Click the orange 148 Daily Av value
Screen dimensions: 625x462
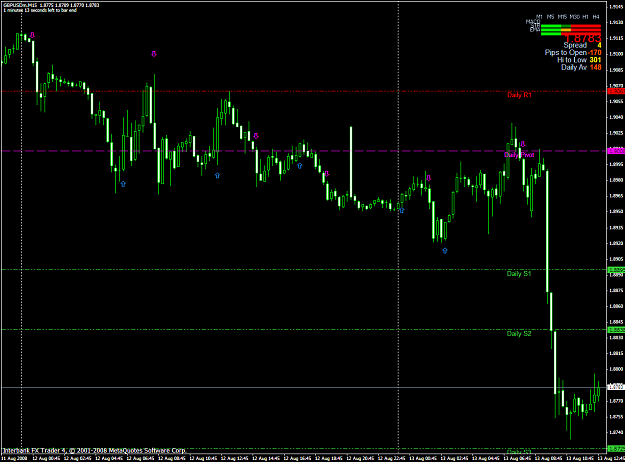click(596, 67)
